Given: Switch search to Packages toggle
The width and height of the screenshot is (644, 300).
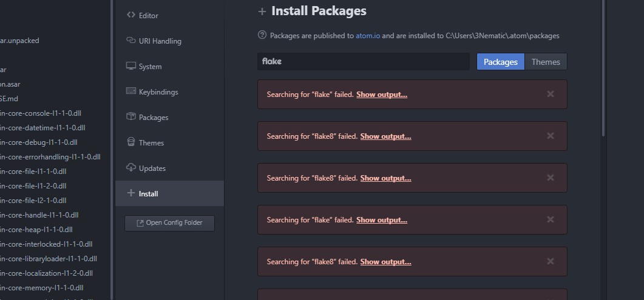Looking at the screenshot, I should coord(500,62).
